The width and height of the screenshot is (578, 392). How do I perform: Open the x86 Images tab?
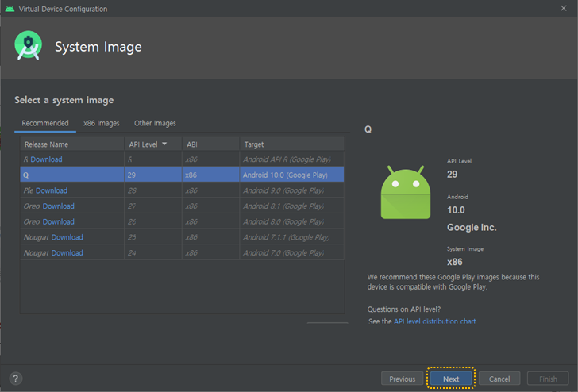(102, 123)
